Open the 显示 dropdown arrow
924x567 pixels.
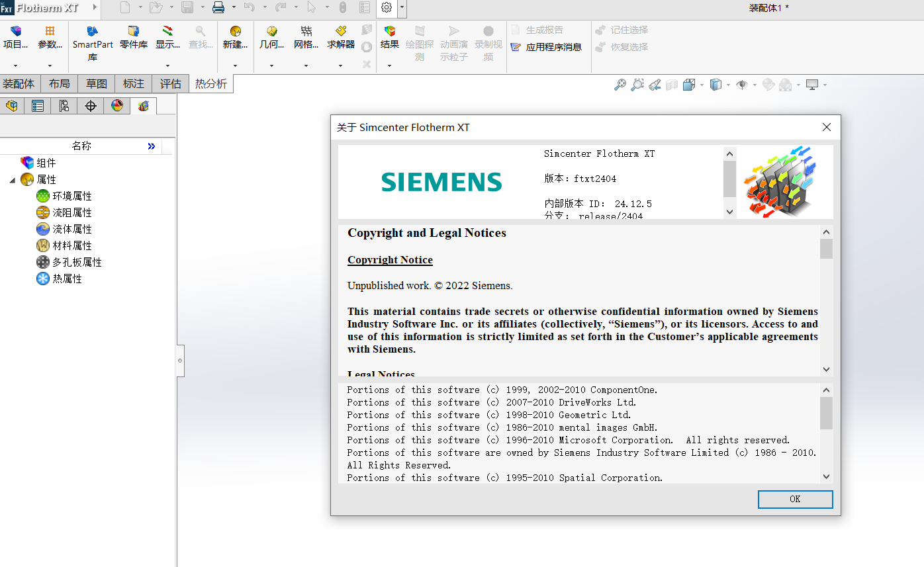coord(167,65)
